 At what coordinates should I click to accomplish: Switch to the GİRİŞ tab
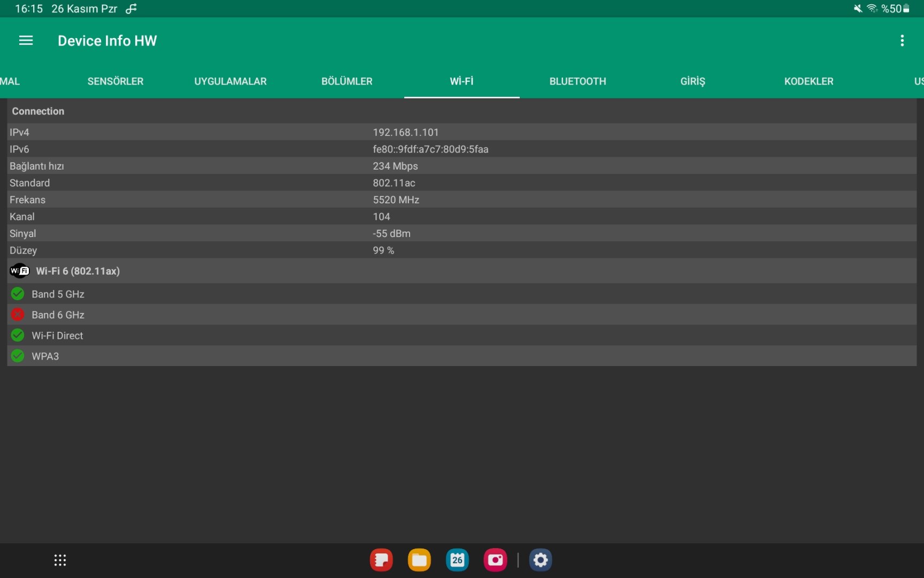[693, 81]
